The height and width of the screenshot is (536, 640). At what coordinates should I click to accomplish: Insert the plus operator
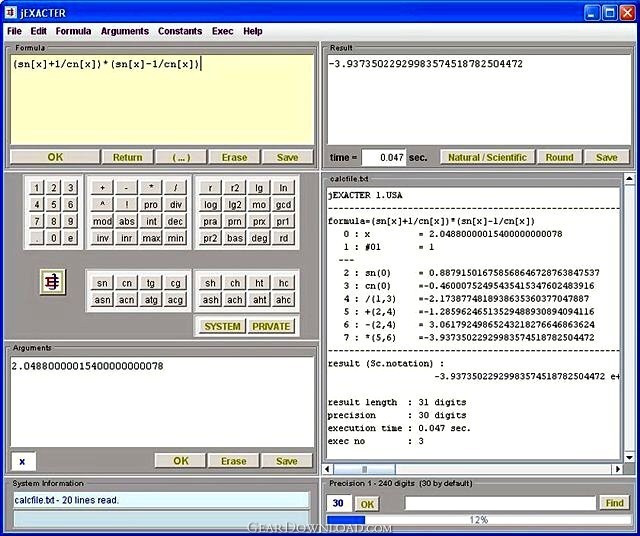point(102,188)
